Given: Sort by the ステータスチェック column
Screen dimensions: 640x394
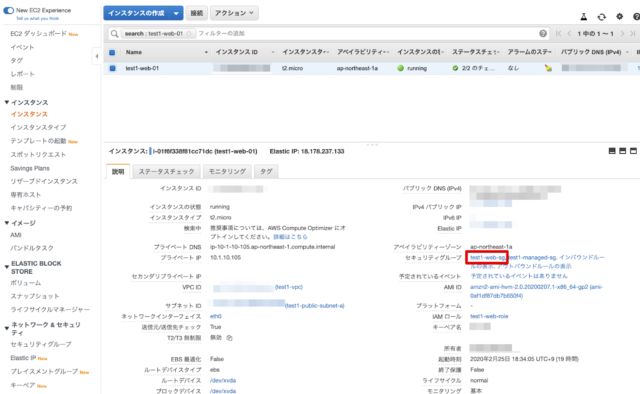Looking at the screenshot, I should tap(475, 52).
